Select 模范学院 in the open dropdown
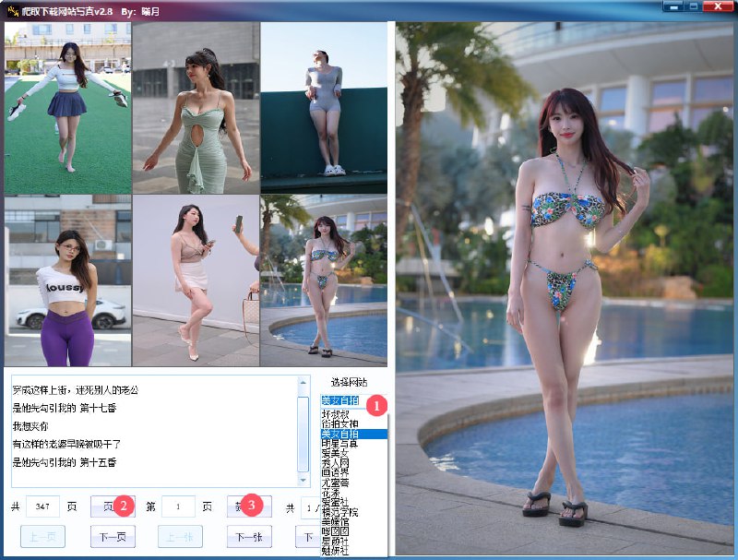 (340, 511)
